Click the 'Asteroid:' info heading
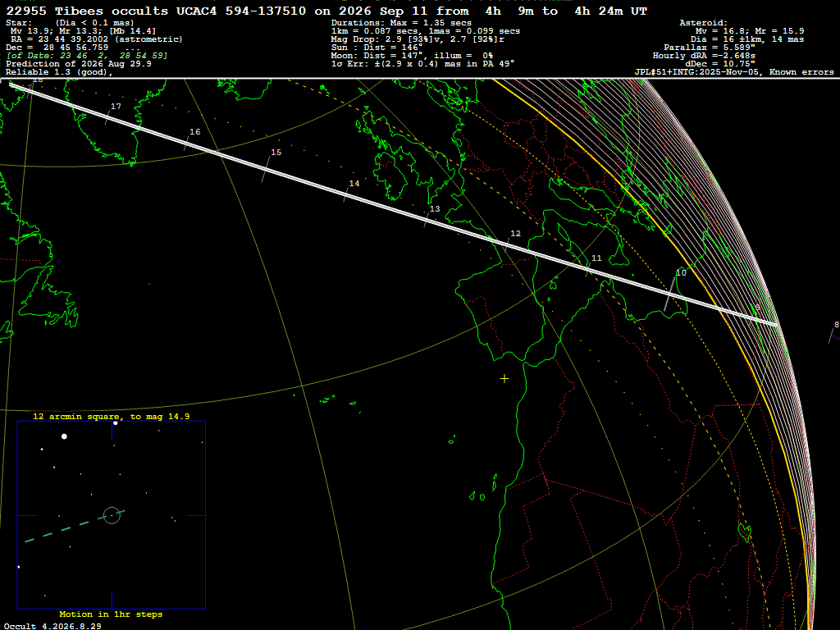This screenshot has height=630, width=840. [x=703, y=23]
